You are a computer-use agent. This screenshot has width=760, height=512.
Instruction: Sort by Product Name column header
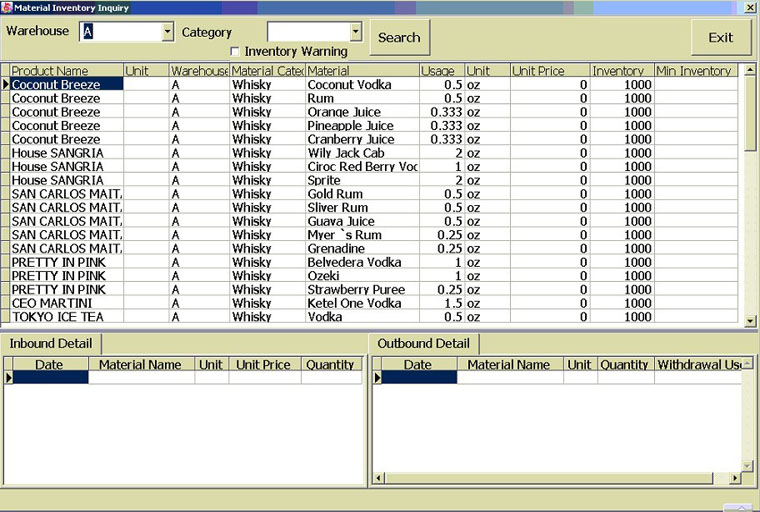tap(66, 71)
